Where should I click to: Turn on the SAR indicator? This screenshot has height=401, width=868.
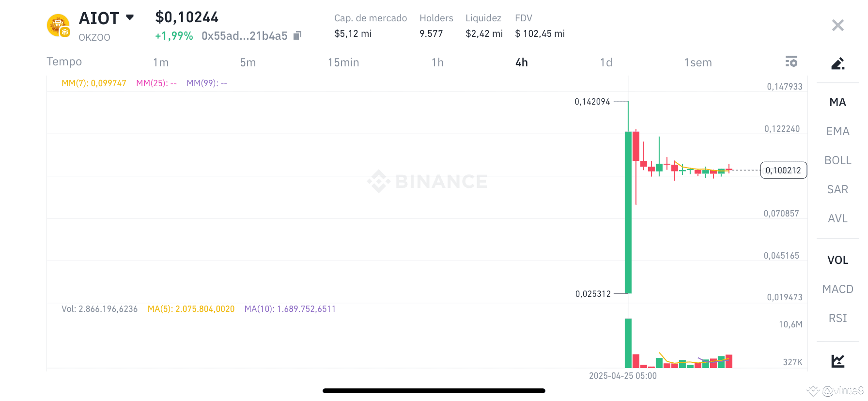pos(837,189)
